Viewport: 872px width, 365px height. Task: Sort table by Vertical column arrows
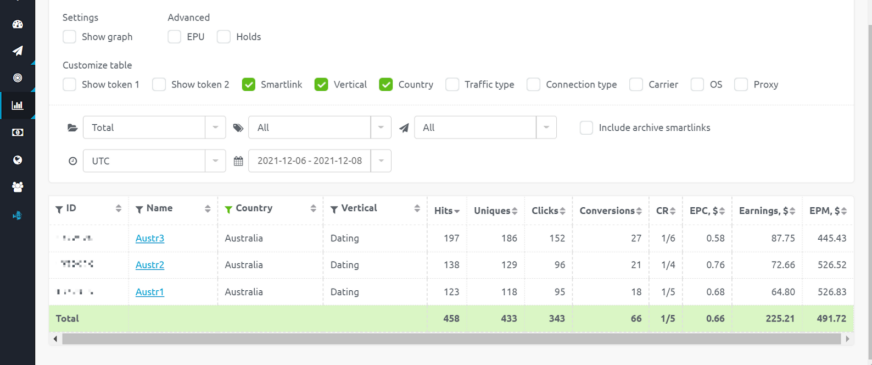(417, 209)
